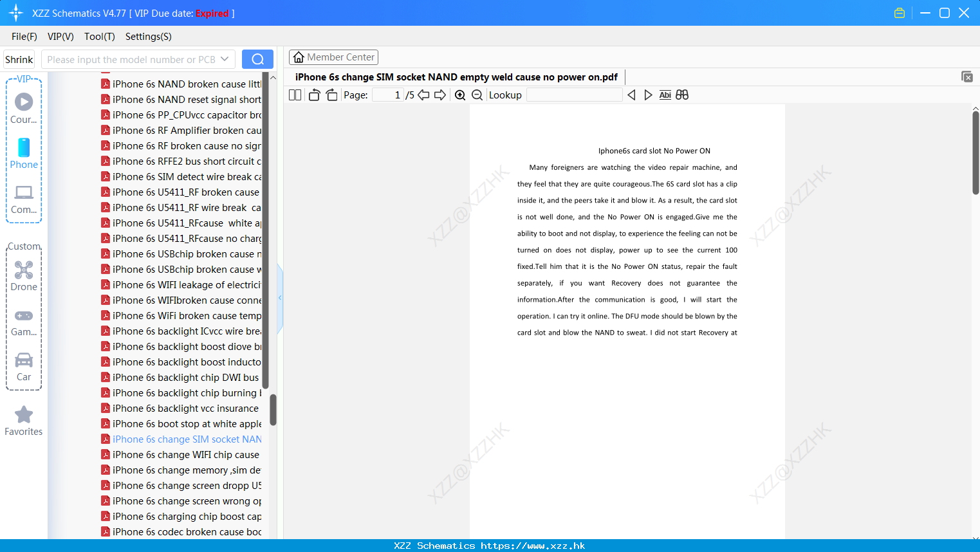Select the open PDF document tab

[x=456, y=77]
